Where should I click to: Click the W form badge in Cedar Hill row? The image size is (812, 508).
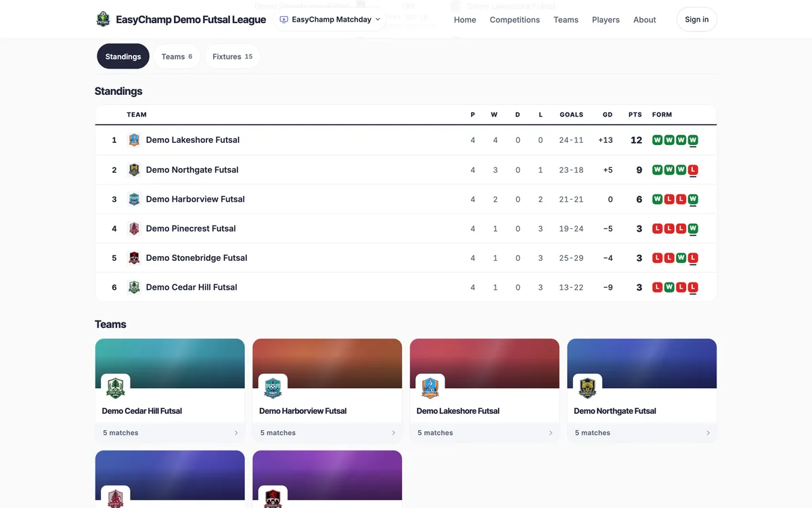[669, 287]
